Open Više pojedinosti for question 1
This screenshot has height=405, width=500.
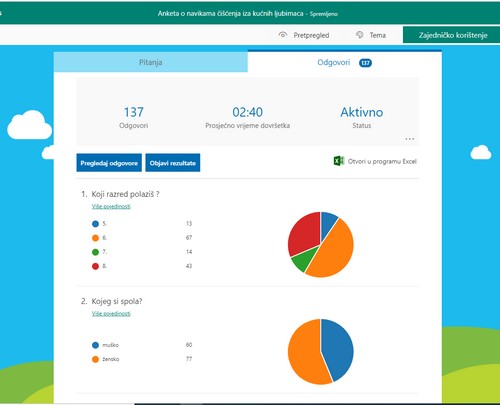pyautogui.click(x=111, y=206)
